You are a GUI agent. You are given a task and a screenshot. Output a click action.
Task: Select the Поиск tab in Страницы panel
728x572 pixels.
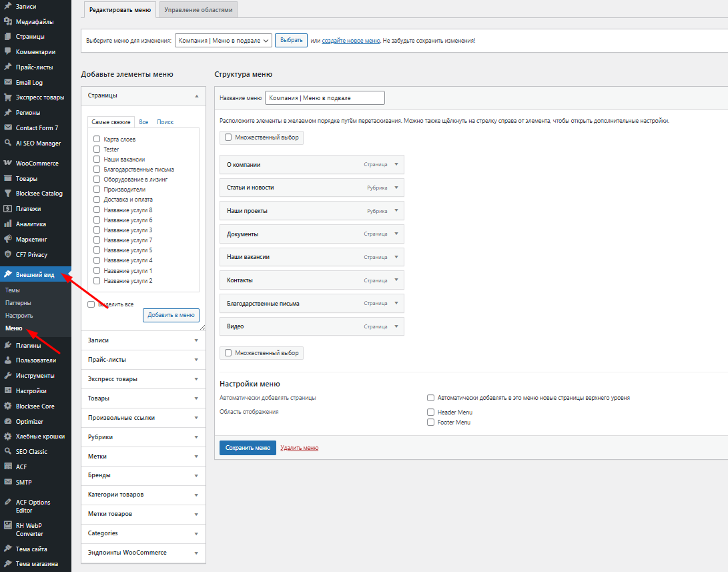click(165, 122)
